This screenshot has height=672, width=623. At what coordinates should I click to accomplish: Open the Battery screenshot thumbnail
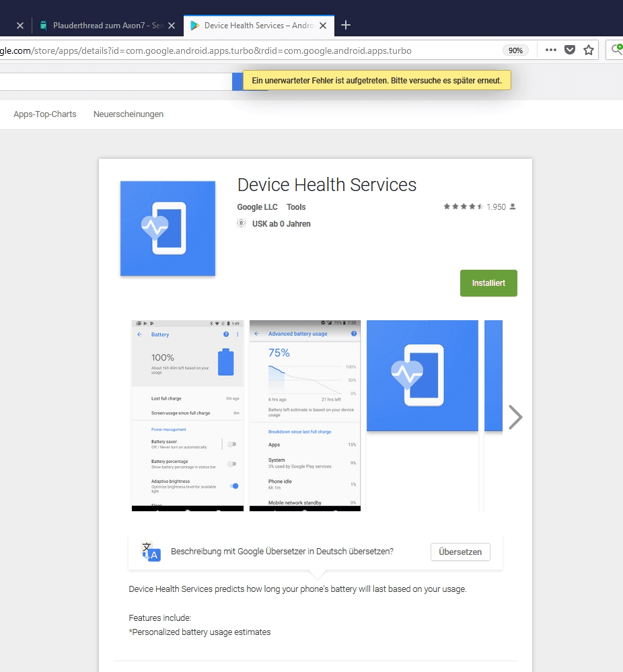click(187, 415)
